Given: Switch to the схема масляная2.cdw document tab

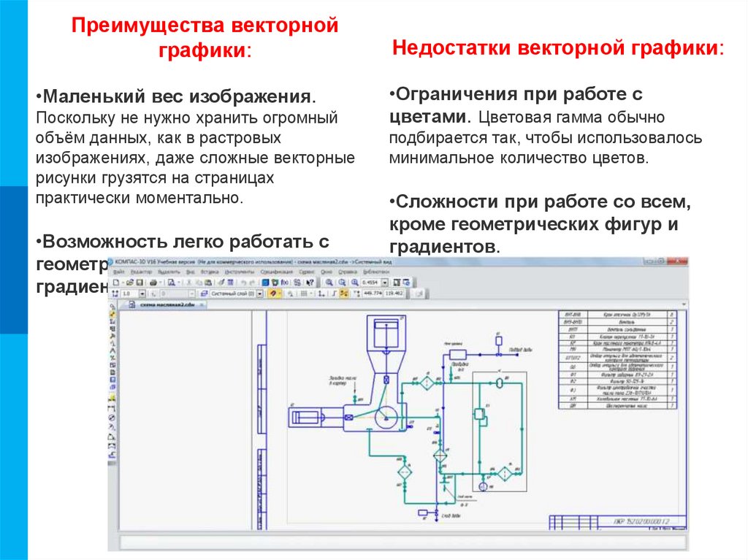Looking at the screenshot, I should [x=164, y=304].
